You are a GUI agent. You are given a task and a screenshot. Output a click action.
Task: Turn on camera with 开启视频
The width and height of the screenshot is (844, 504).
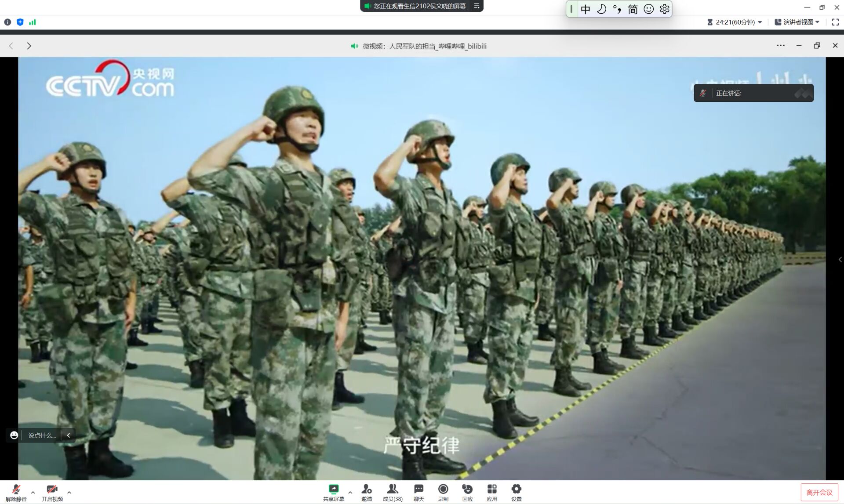52,493
